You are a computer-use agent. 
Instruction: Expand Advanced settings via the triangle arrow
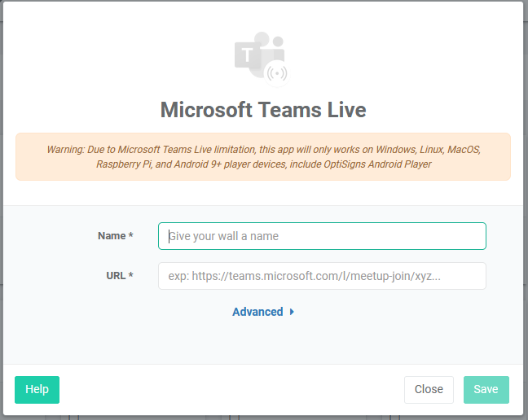292,312
